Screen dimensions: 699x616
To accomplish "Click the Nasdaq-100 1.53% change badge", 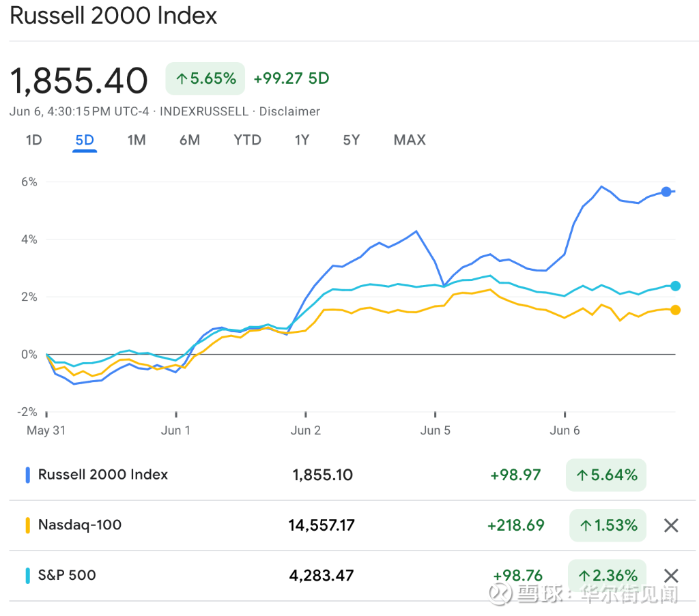I will [x=608, y=525].
